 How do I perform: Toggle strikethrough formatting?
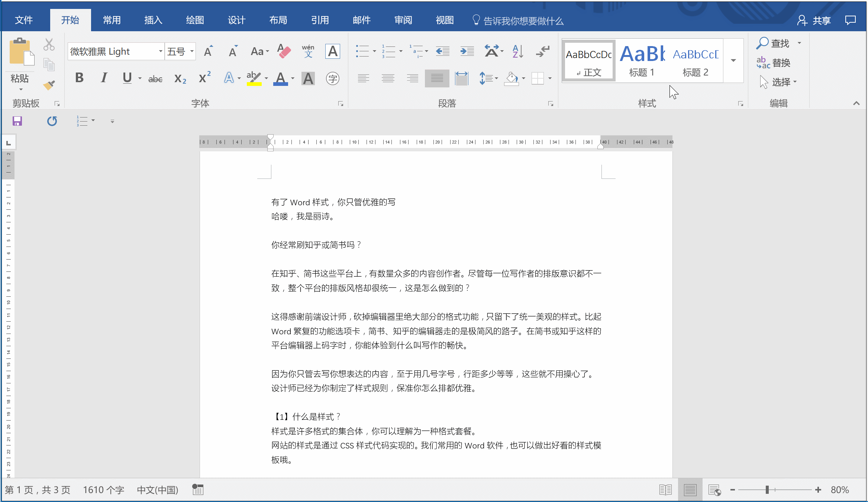click(155, 78)
